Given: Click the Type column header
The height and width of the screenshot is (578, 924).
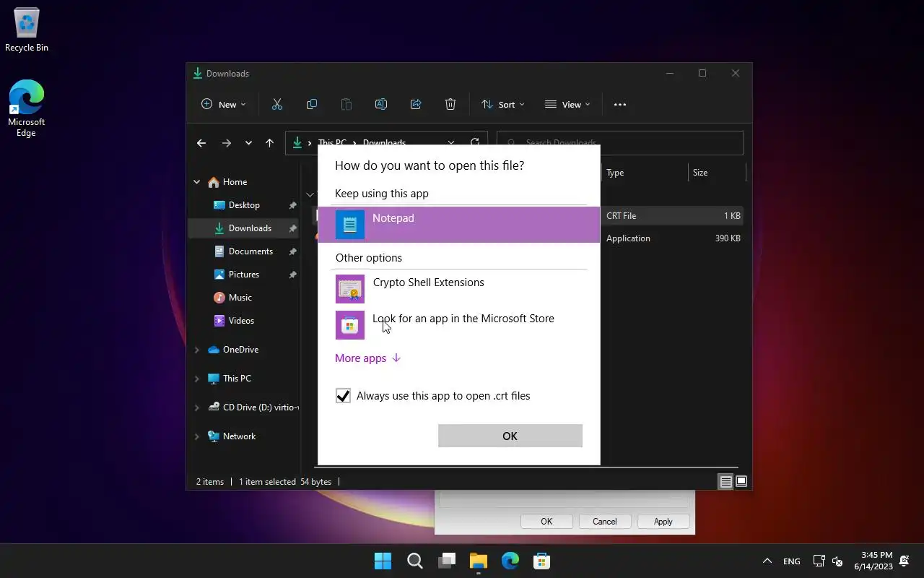Looking at the screenshot, I should [x=645, y=173].
